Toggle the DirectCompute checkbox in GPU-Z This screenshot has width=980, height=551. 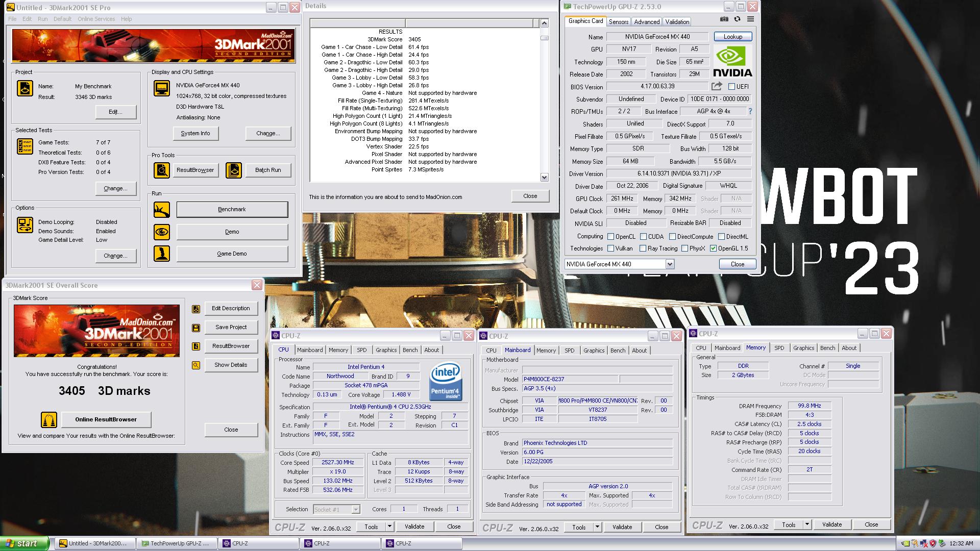click(x=672, y=237)
